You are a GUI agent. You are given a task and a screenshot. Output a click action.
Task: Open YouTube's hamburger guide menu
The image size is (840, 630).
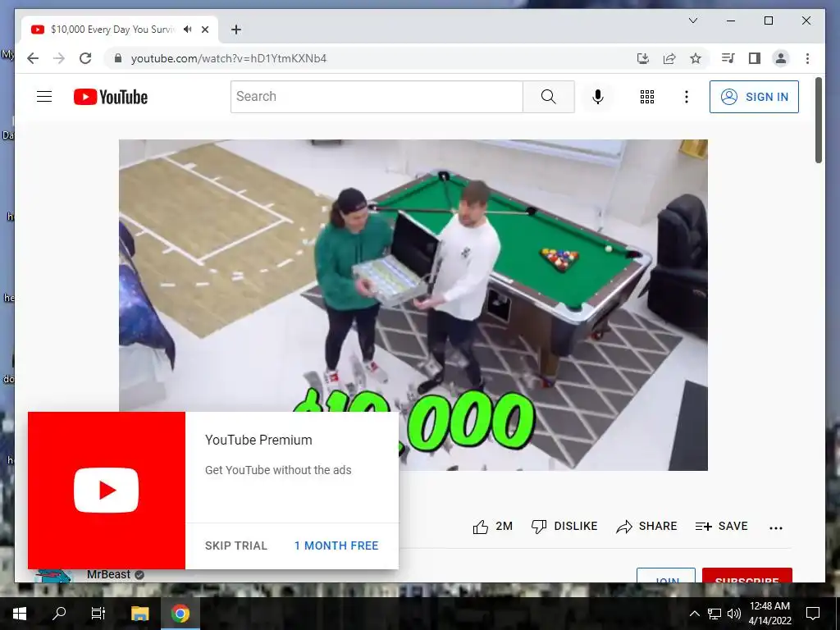[x=44, y=97]
